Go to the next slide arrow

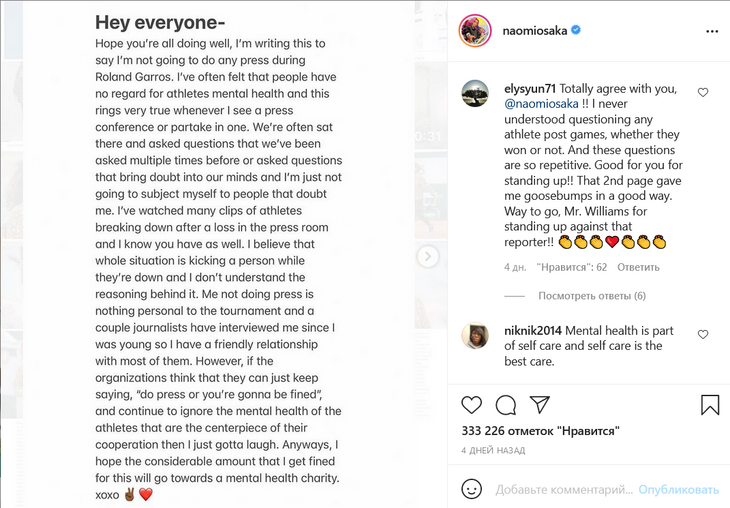pyautogui.click(x=428, y=256)
